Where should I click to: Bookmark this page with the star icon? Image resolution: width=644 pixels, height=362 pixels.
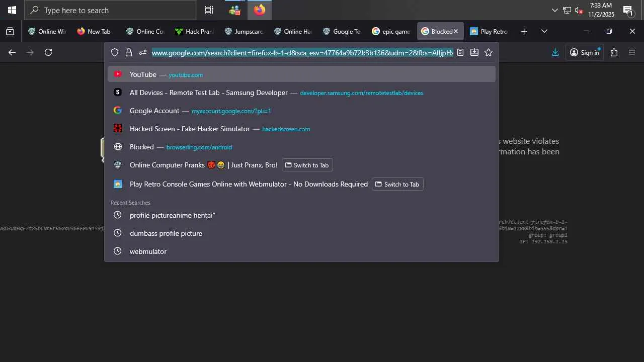[x=489, y=52]
